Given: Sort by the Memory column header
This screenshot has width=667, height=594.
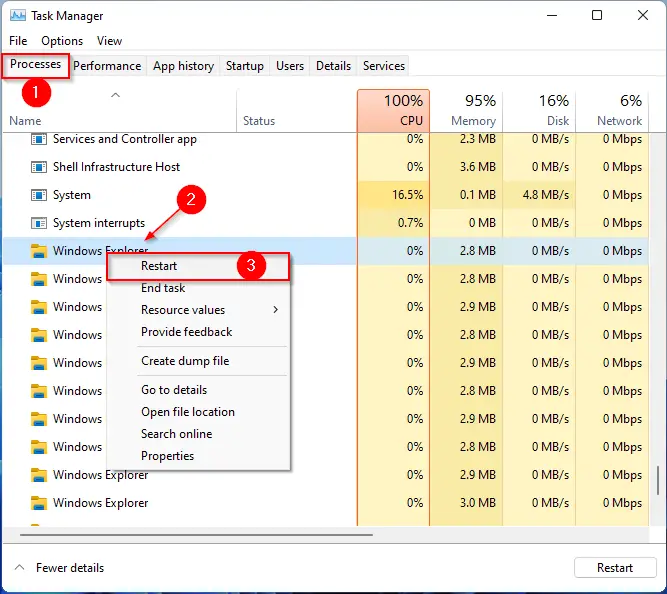Looking at the screenshot, I should [466, 111].
